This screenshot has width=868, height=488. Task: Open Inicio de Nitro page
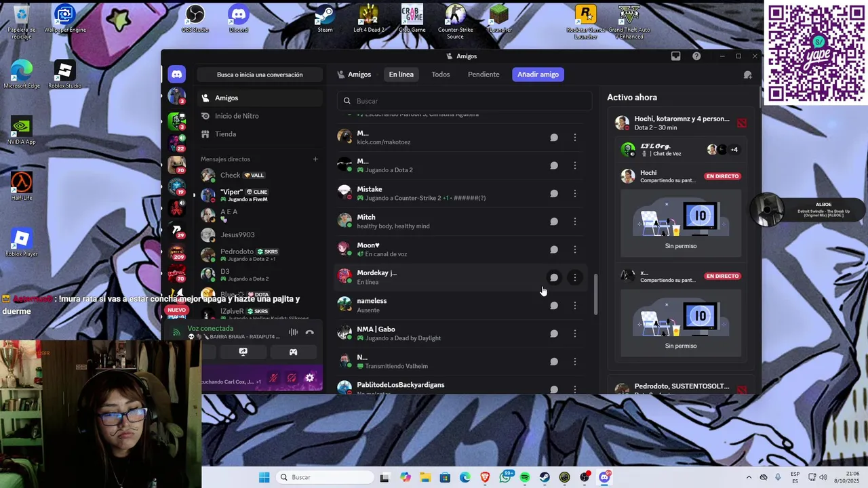point(260,116)
